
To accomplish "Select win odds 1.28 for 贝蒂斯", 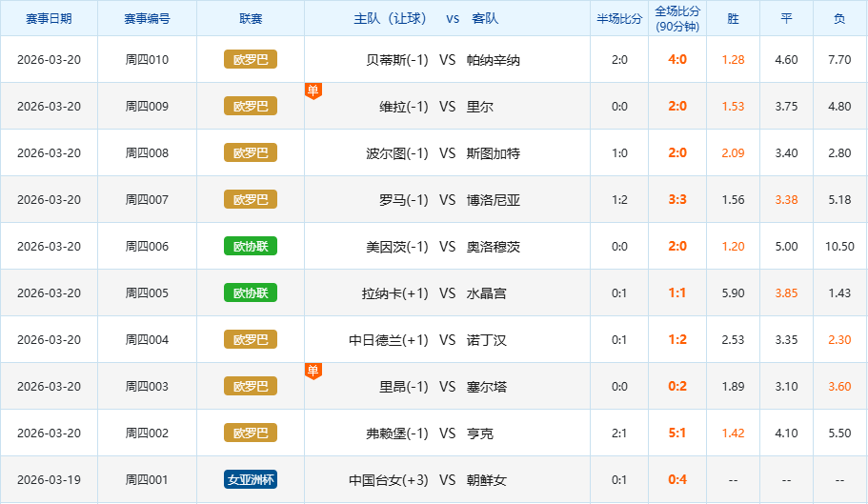I will tap(733, 59).
